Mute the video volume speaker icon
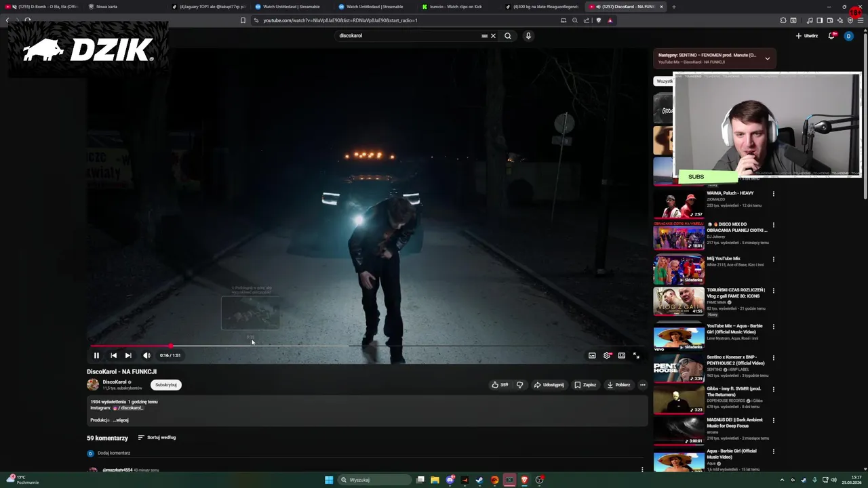868x488 pixels. pyautogui.click(x=146, y=355)
